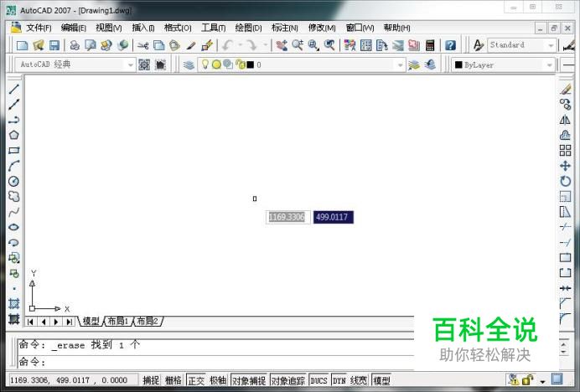Select the Rectangle draw tool

pyautogui.click(x=14, y=151)
